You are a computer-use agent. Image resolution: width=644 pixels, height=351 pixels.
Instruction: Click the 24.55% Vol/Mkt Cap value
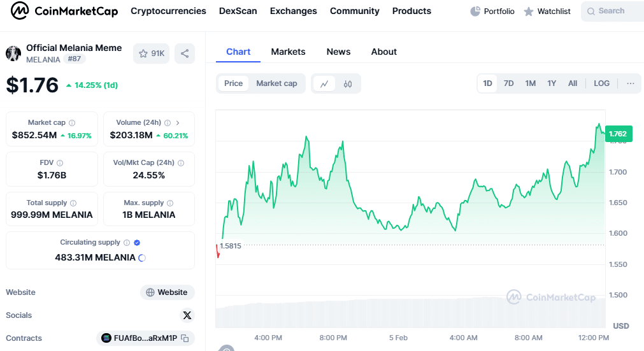pyautogui.click(x=148, y=175)
